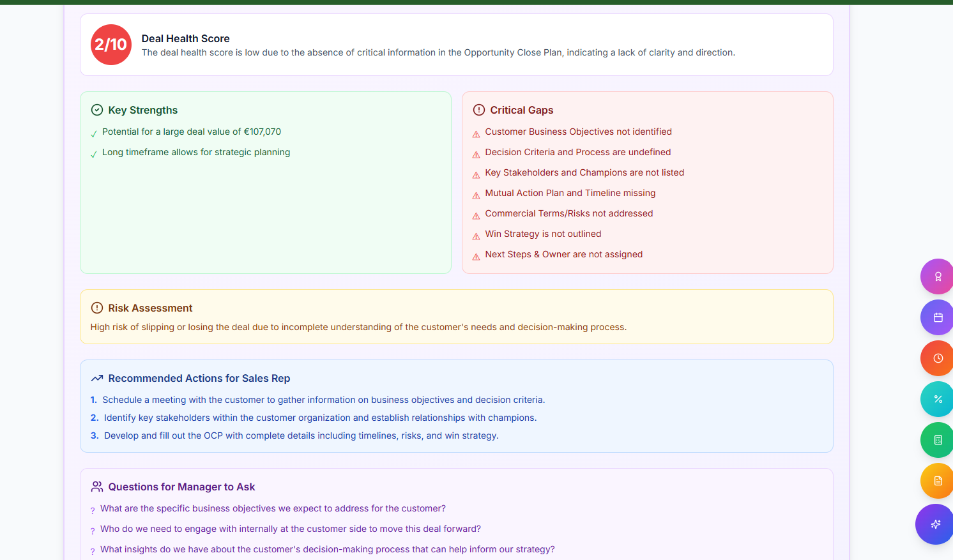Click the page scrollbar on the right edge
This screenshot has height=560, width=953.
pos(950,280)
